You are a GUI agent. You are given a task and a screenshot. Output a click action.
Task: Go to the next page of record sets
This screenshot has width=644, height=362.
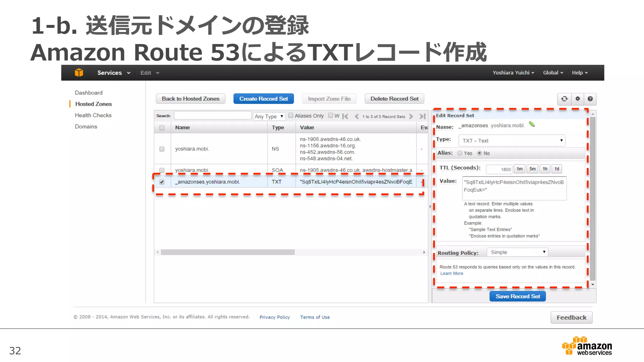(411, 116)
